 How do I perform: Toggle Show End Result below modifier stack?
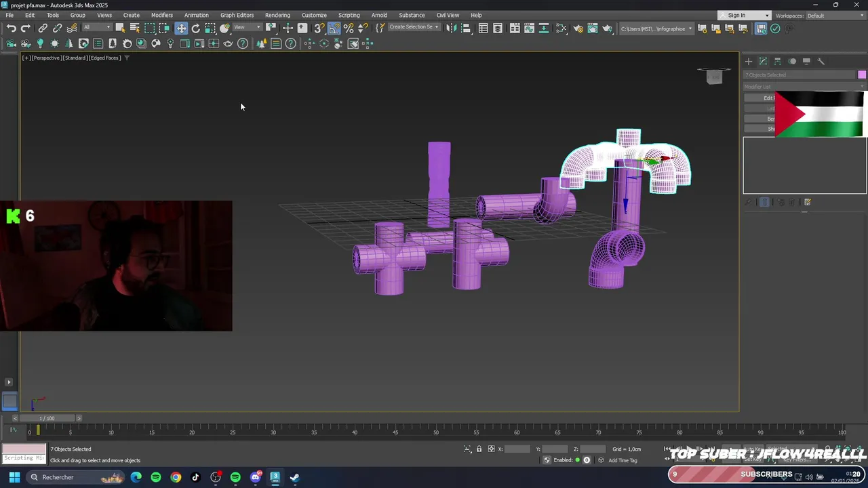(764, 202)
